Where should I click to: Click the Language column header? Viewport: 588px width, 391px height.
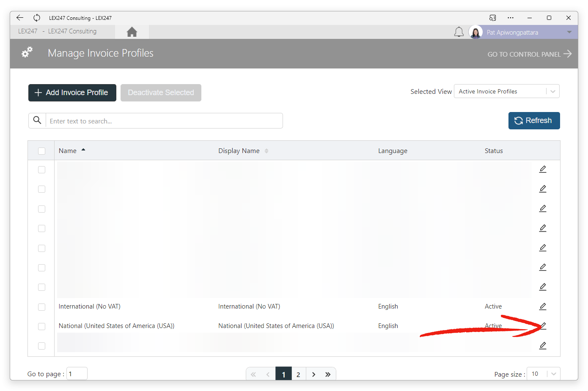(x=393, y=151)
